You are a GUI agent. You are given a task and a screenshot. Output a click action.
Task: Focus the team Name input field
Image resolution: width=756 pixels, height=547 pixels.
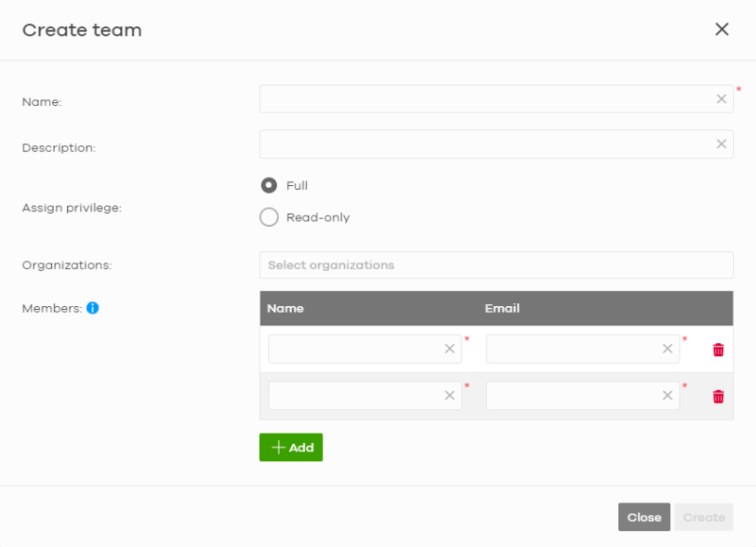pos(496,99)
